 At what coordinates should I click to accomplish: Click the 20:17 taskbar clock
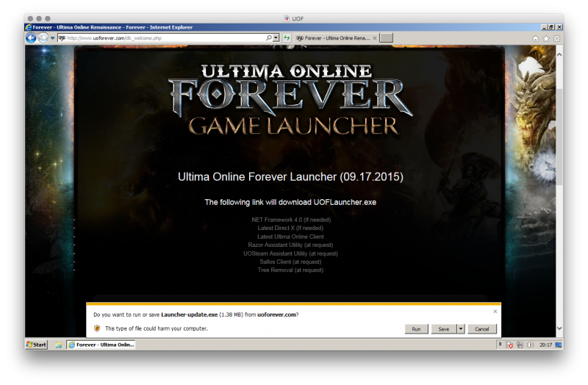click(545, 345)
